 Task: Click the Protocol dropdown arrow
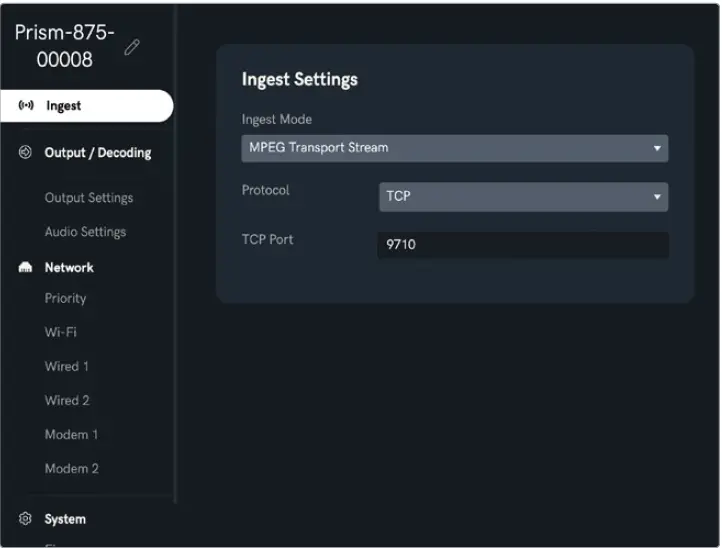click(657, 197)
